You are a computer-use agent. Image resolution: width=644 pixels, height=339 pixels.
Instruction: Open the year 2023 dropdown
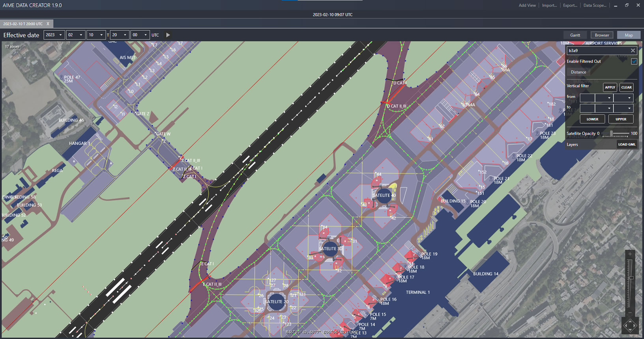[54, 35]
